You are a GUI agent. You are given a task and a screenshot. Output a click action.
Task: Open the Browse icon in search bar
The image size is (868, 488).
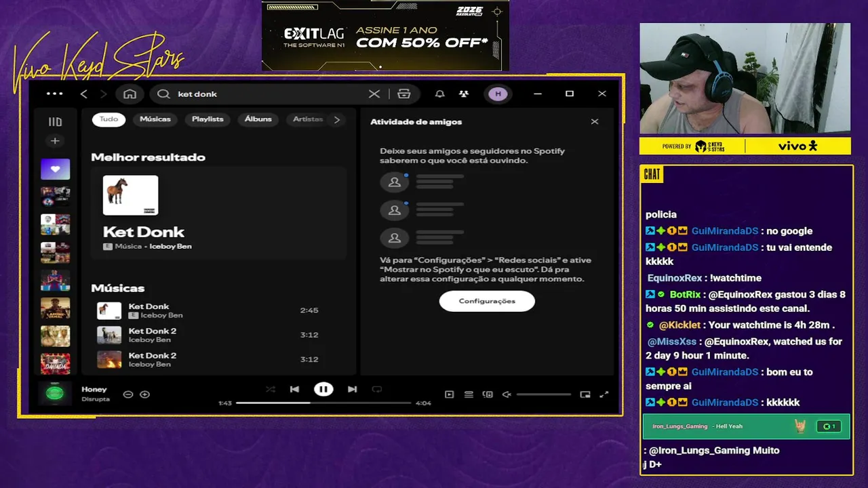point(404,94)
